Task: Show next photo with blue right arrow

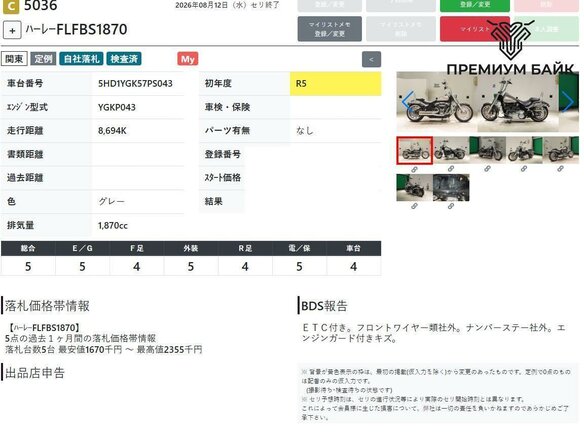Action: coord(567,101)
